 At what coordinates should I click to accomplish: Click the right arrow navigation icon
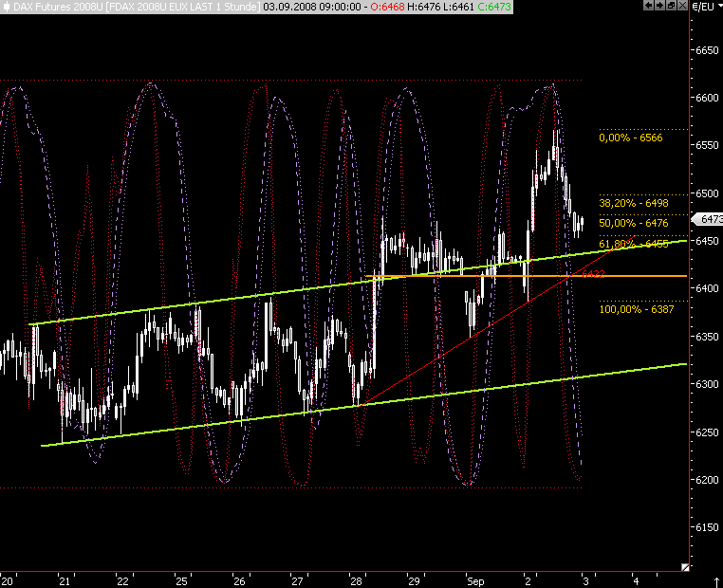(x=659, y=5)
